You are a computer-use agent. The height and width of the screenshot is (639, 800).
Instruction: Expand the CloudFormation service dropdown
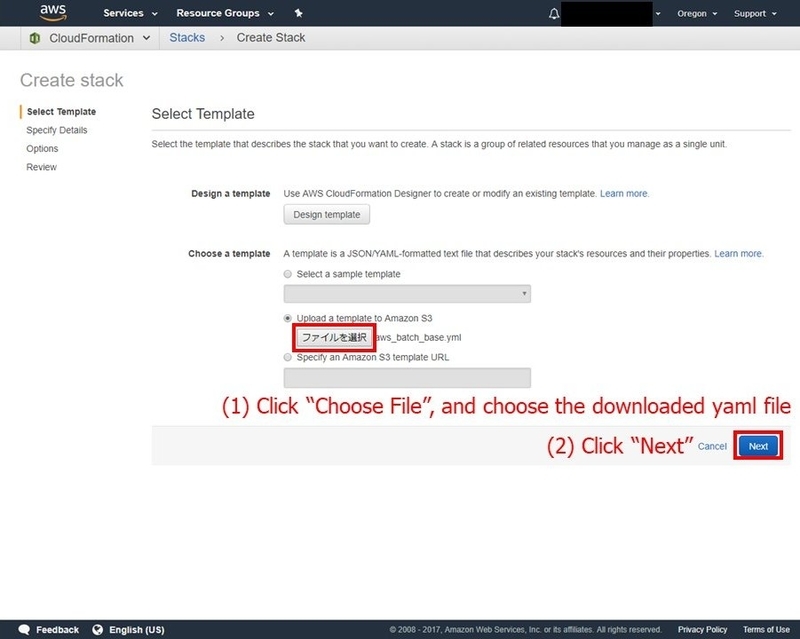coord(146,38)
